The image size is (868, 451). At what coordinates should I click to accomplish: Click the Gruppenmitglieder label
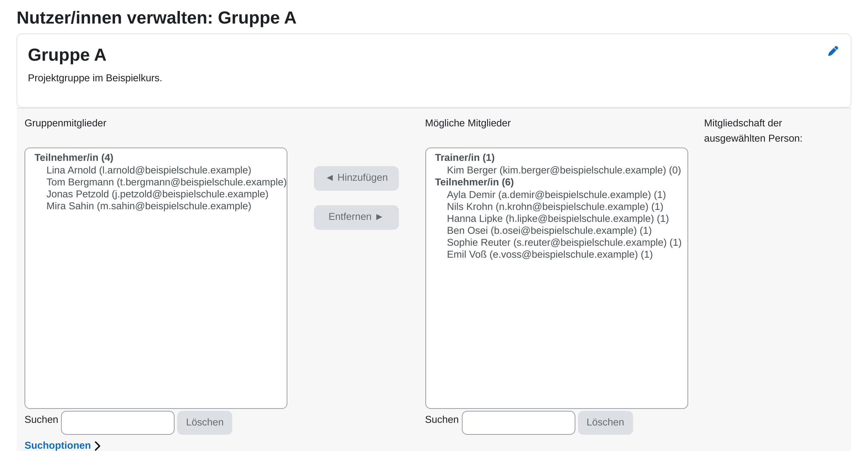tap(65, 123)
